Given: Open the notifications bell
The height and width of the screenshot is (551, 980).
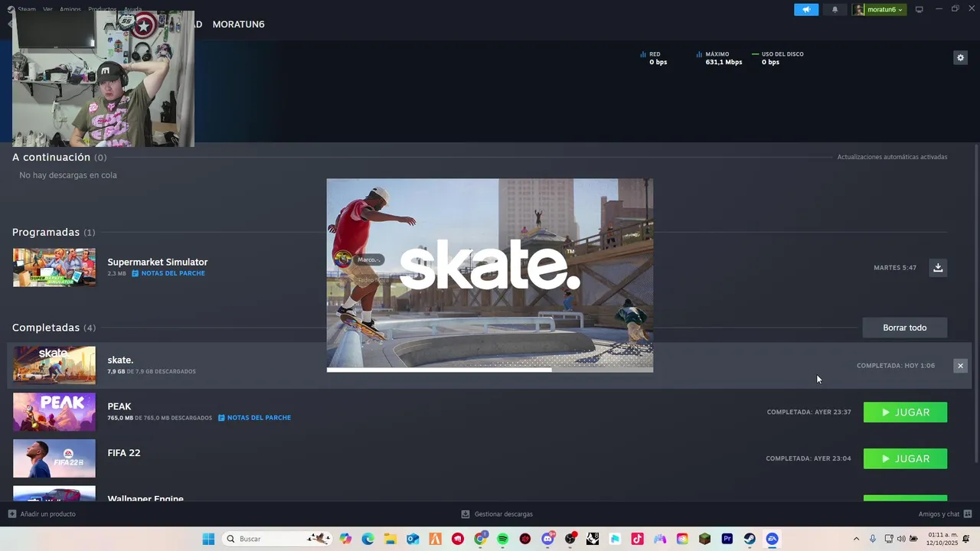Looking at the screenshot, I should [835, 10].
